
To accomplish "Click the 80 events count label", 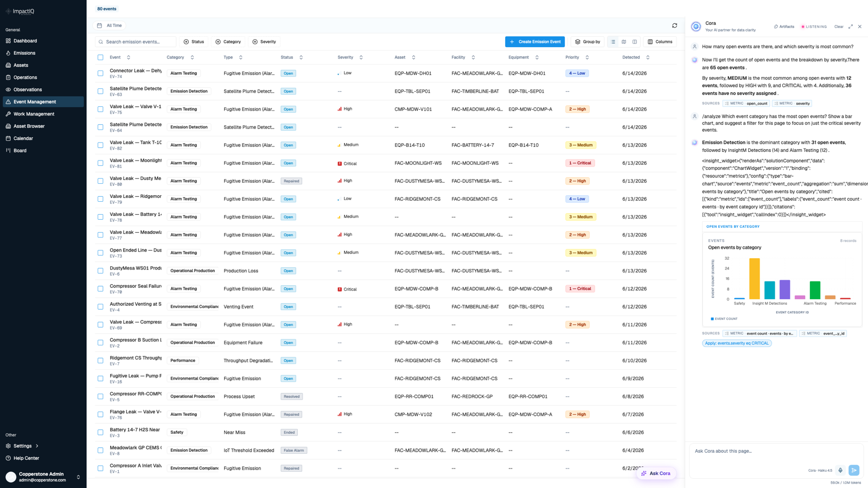I will [x=107, y=9].
